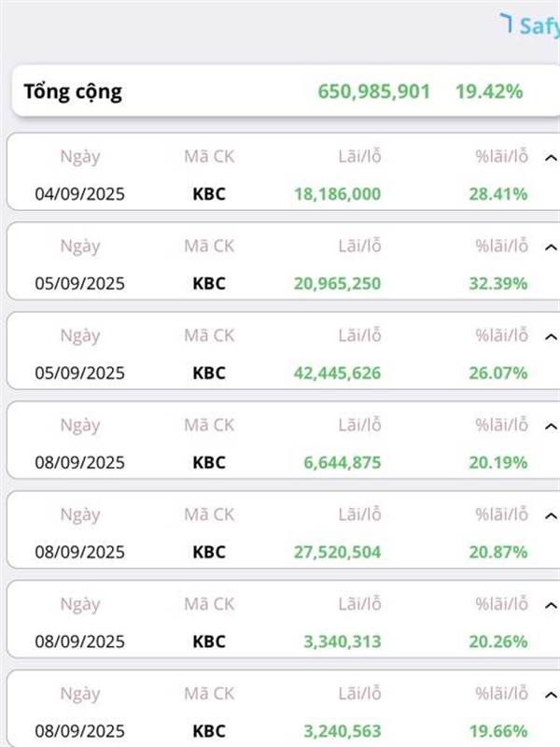Image resolution: width=560 pixels, height=747 pixels.
Task: Click the Ngày header in first card
Action: pyautogui.click(x=79, y=157)
